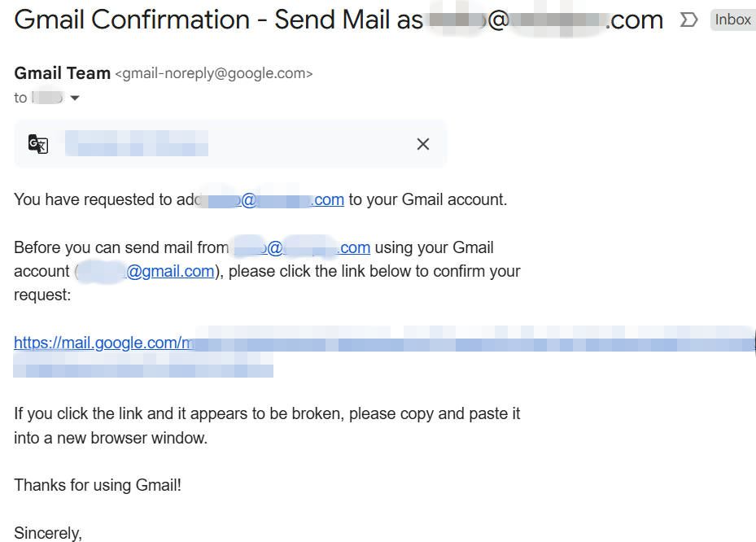
Task: Click the "Thanks for using Gmail!" line
Action: pyautogui.click(x=98, y=486)
